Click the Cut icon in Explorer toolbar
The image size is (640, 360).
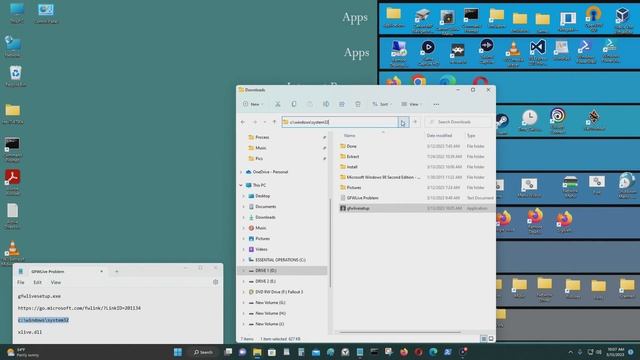point(278,104)
